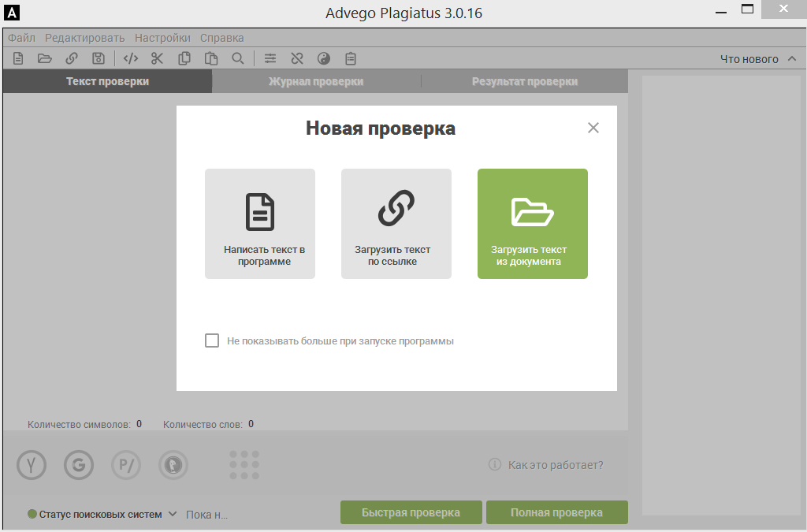This screenshot has height=532, width=807.
Task: Save the current check with the save icon
Action: 98,58
